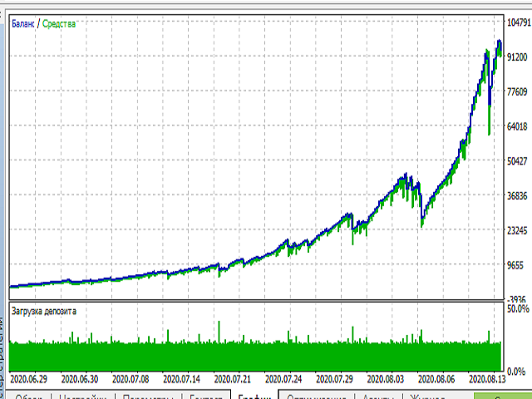The height and width of the screenshot is (399, 532).
Task: Open the Журнал tab
Action: tap(426, 397)
